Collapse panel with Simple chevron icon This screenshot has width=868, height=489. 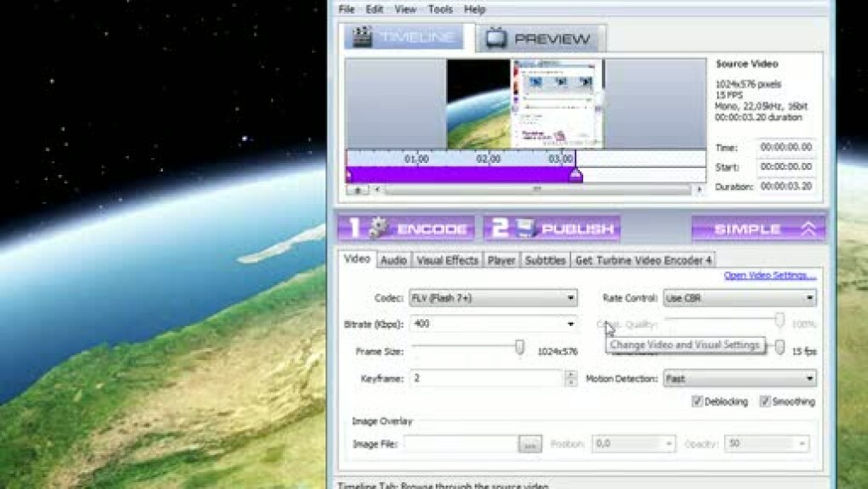808,229
